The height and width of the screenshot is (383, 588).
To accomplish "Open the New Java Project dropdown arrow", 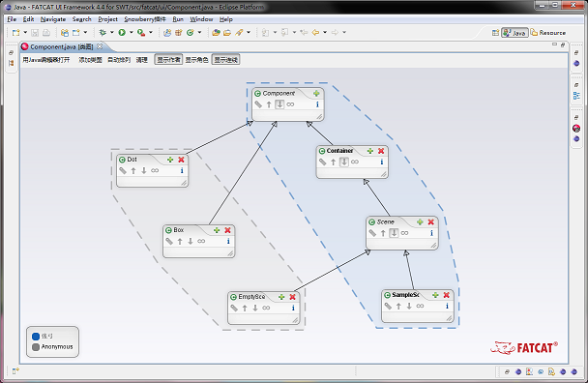I will (85, 33).
